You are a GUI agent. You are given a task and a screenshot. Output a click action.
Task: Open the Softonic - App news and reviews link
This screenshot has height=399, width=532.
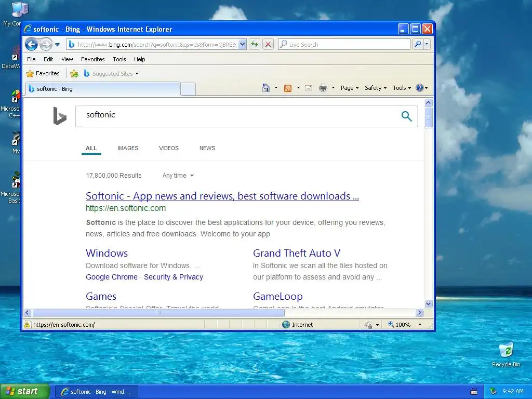tap(222, 196)
